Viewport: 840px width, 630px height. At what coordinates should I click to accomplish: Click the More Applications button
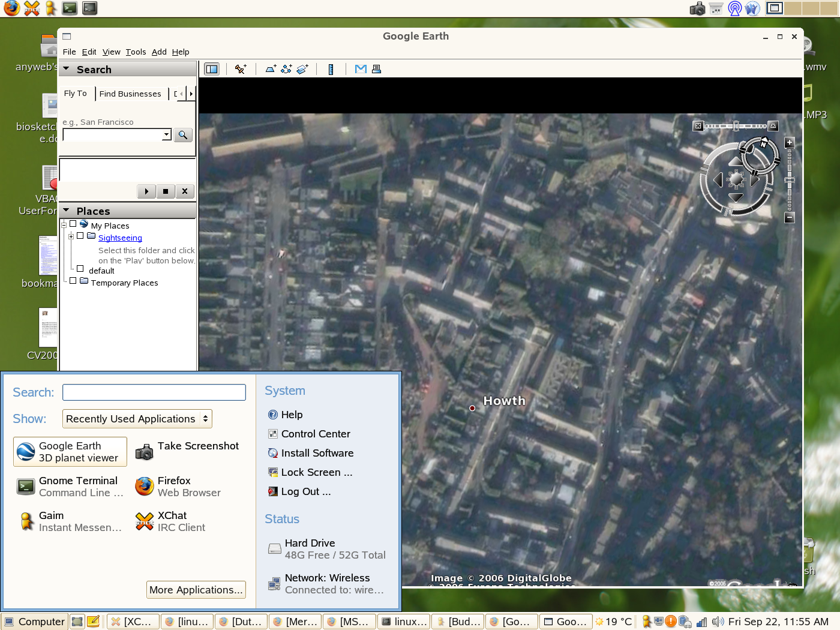196,590
